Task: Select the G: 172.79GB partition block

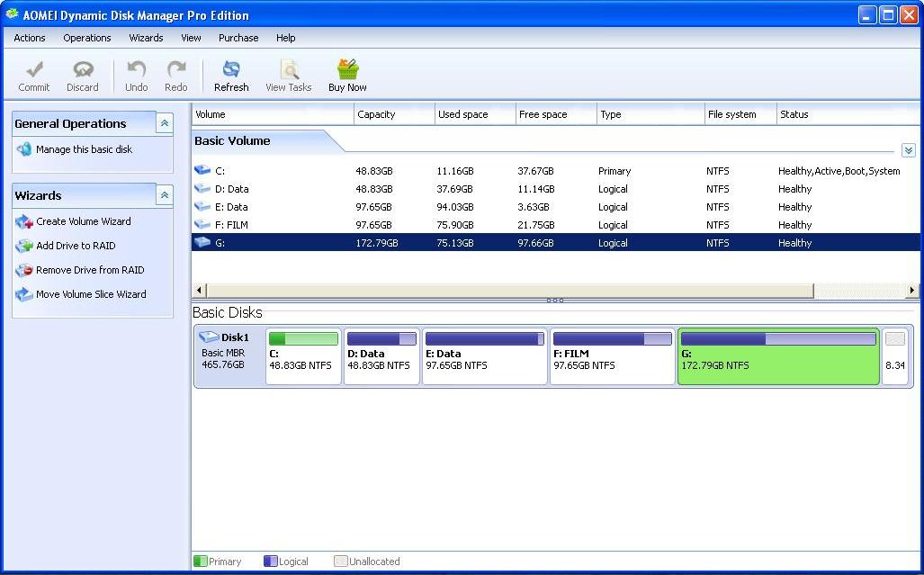Action: [x=778, y=356]
